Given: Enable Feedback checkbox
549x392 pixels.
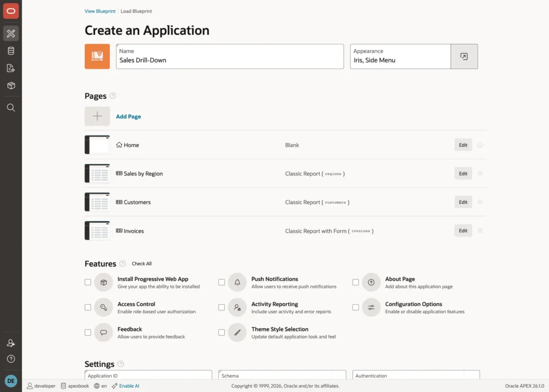Looking at the screenshot, I should point(88,332).
